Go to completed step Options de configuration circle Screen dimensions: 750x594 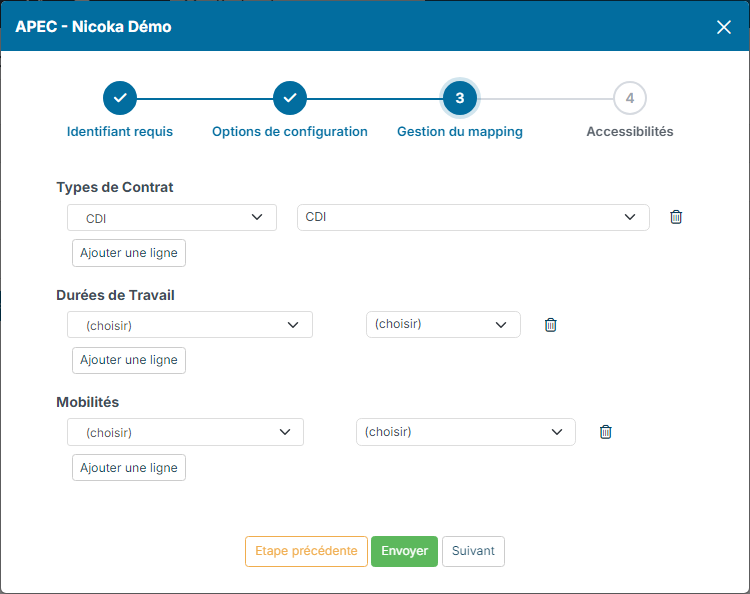(290, 98)
